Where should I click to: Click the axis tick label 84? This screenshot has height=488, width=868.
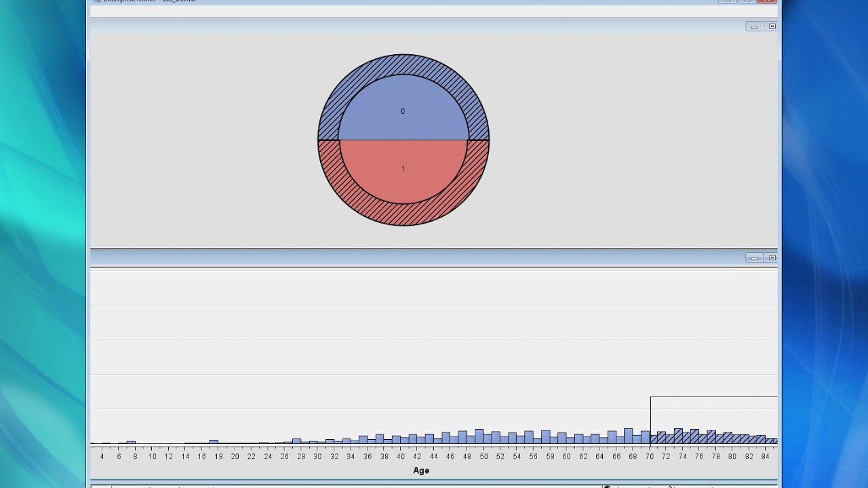click(x=766, y=457)
